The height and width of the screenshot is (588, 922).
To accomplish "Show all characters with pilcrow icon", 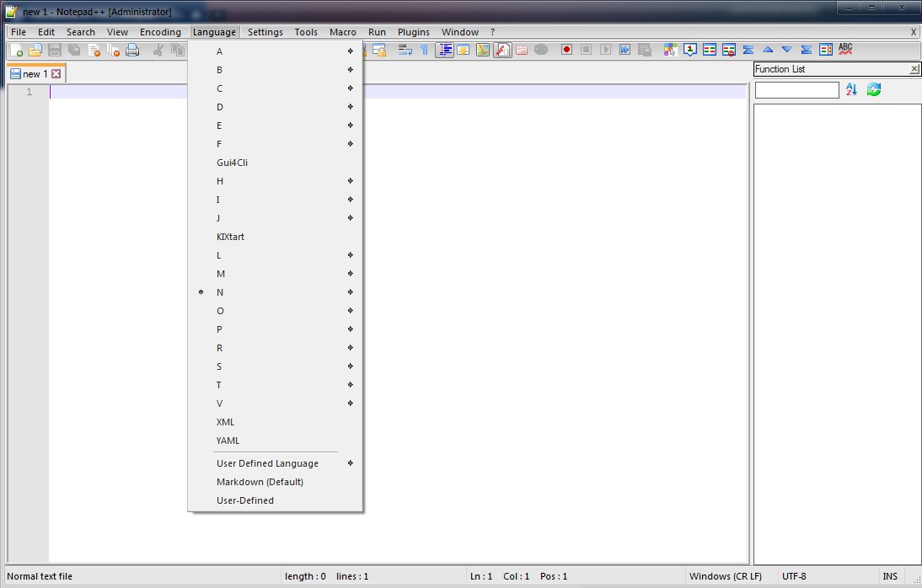I will pyautogui.click(x=424, y=50).
